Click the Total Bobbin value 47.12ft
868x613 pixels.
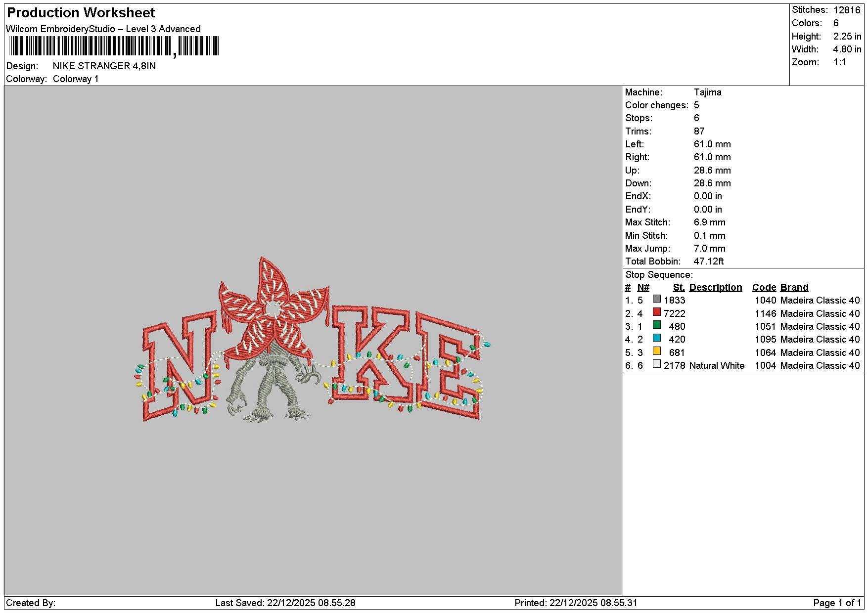709,262
